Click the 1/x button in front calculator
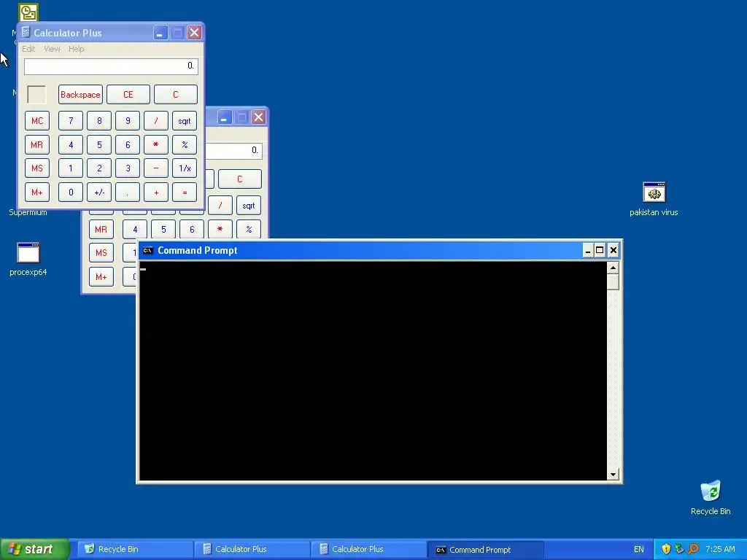 [x=185, y=168]
